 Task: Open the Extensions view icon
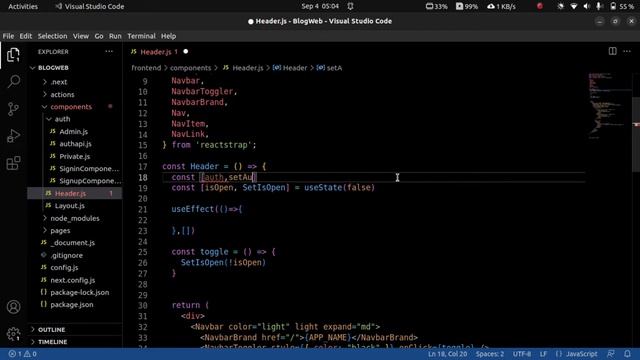click(x=13, y=163)
